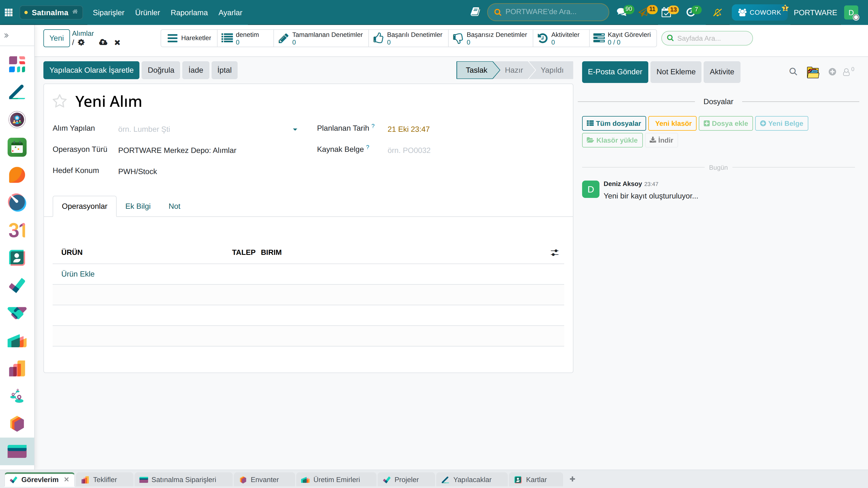Open the COWORK button in top bar
Viewport: 868px width, 488px height.
pyautogui.click(x=759, y=12)
